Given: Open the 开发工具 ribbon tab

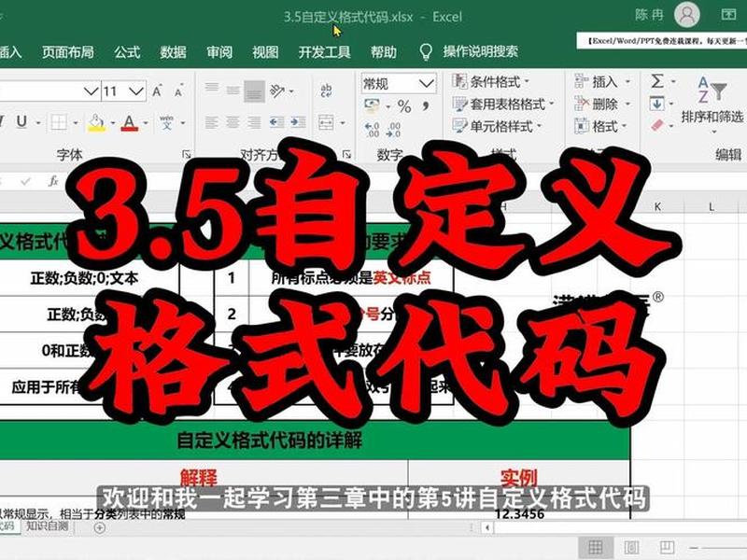Looking at the screenshot, I should [324, 52].
